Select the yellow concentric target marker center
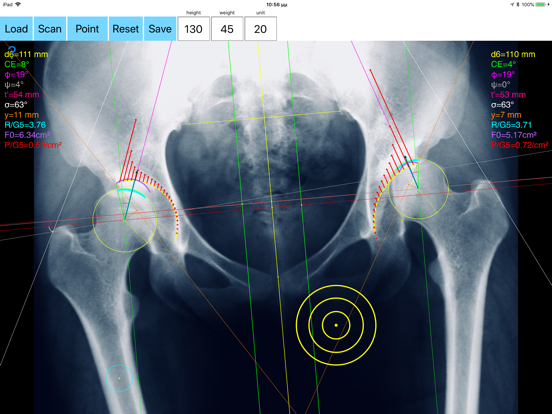The height and width of the screenshot is (414, 552). click(x=336, y=325)
